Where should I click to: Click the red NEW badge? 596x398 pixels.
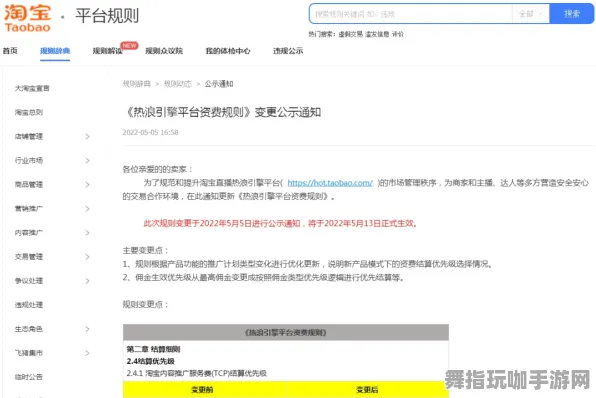129,45
